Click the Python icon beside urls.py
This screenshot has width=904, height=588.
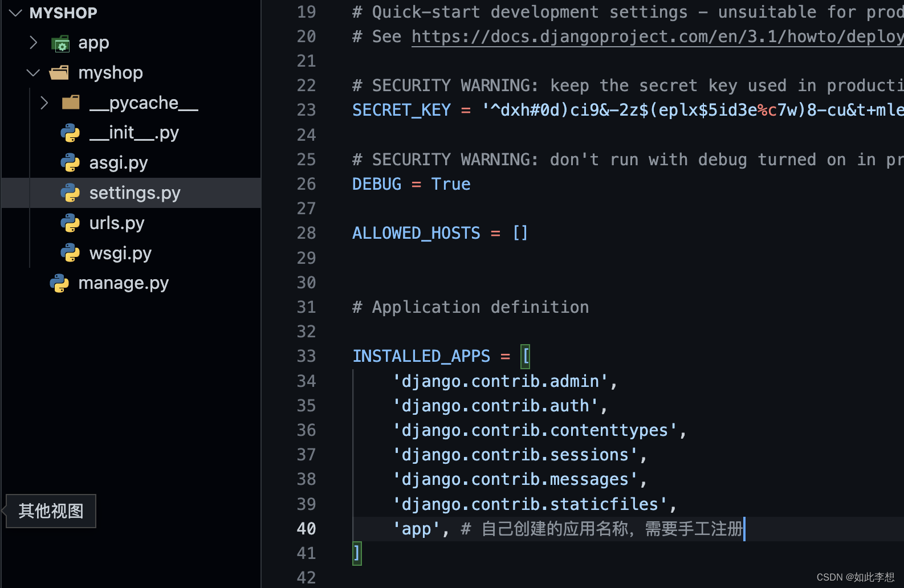70,223
